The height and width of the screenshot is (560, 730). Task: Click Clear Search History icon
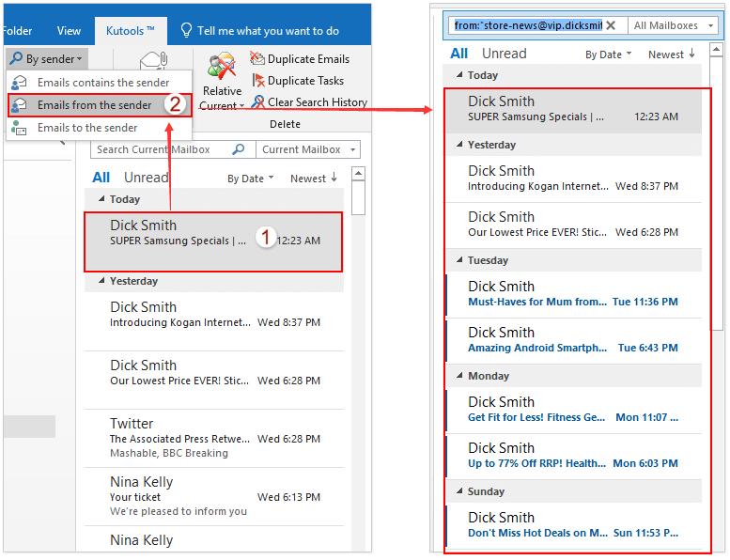(x=257, y=102)
